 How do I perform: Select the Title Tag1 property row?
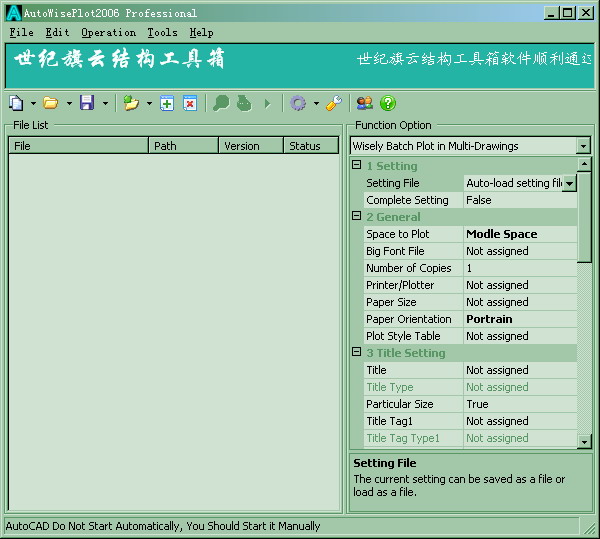pos(470,421)
